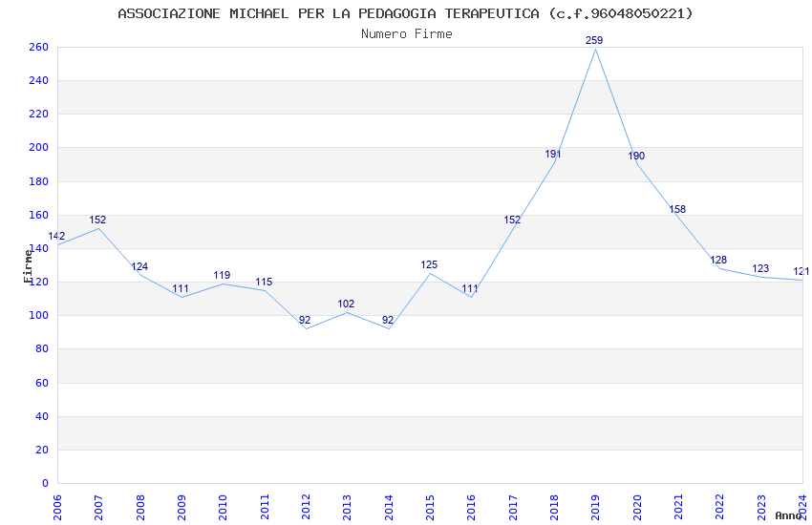Click the x-axis year label 2017
The width and height of the screenshot is (812, 525).
(513, 508)
